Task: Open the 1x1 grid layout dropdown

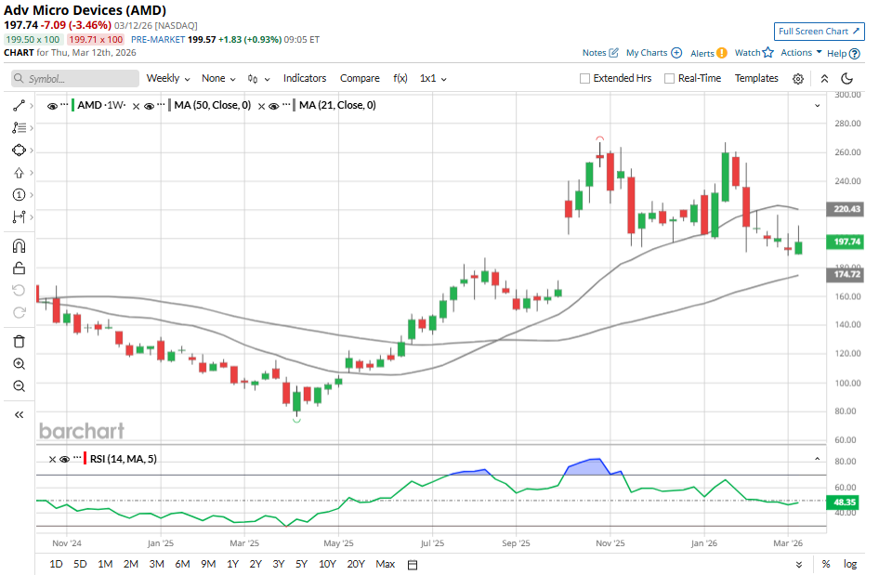Action: 433,79
